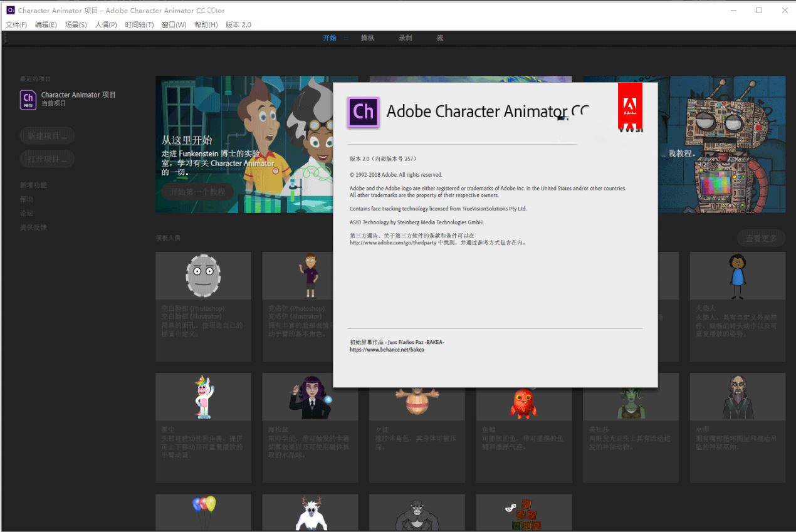
Task: Choose the blue-shirt stick figure puppet
Action: pos(737,275)
